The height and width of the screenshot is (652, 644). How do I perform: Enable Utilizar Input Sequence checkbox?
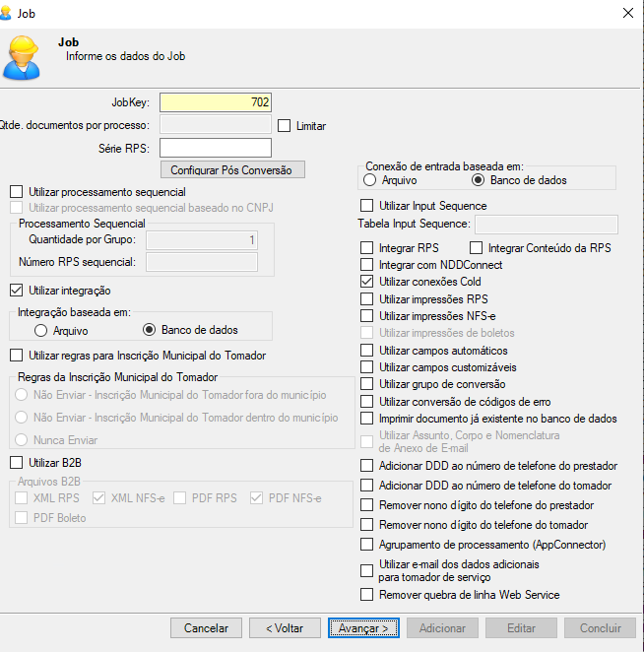coord(367,206)
